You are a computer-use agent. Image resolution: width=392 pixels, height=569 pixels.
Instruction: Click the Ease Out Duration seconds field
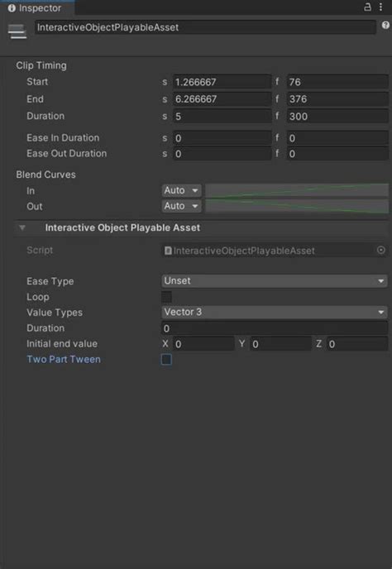coord(222,154)
